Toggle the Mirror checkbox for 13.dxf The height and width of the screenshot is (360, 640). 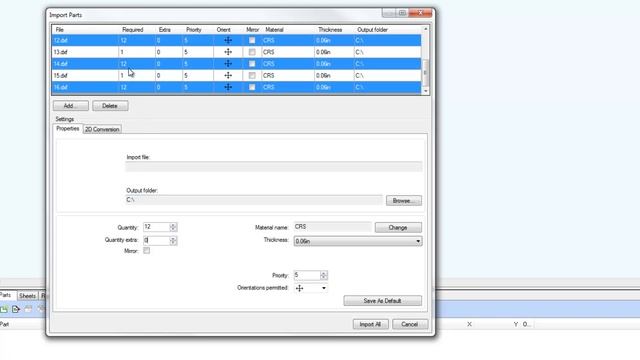click(x=252, y=52)
